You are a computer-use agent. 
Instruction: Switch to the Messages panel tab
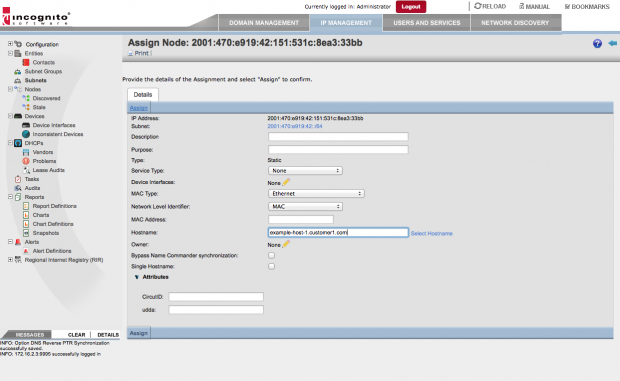click(30, 335)
